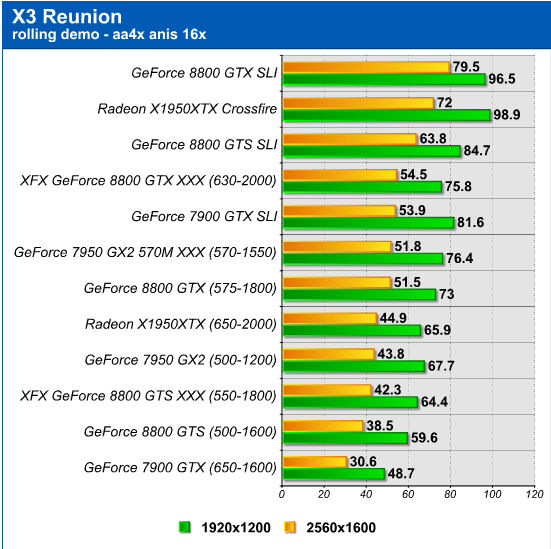Screen dimensions: 551x549
Task: Click the value label 43.8
Action: coord(390,354)
